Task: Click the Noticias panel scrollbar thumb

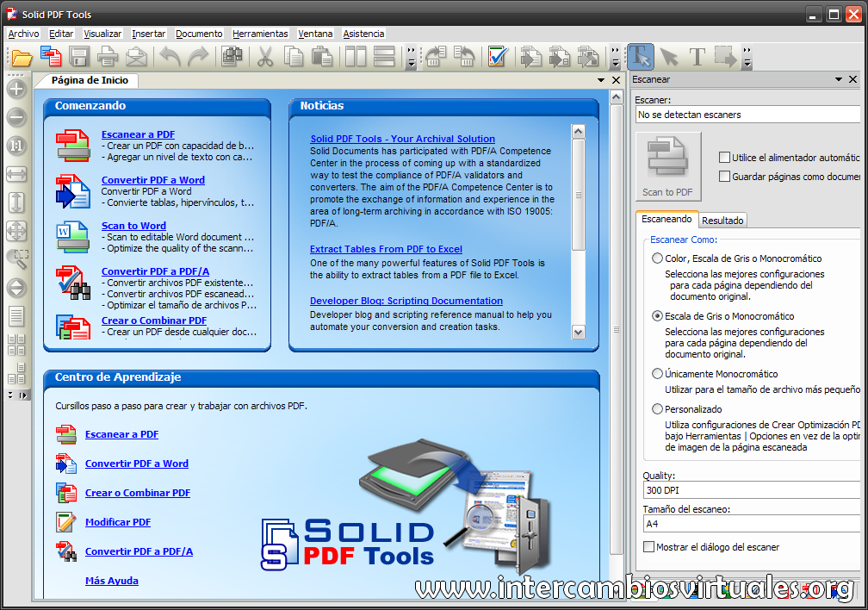Action: coord(579,195)
